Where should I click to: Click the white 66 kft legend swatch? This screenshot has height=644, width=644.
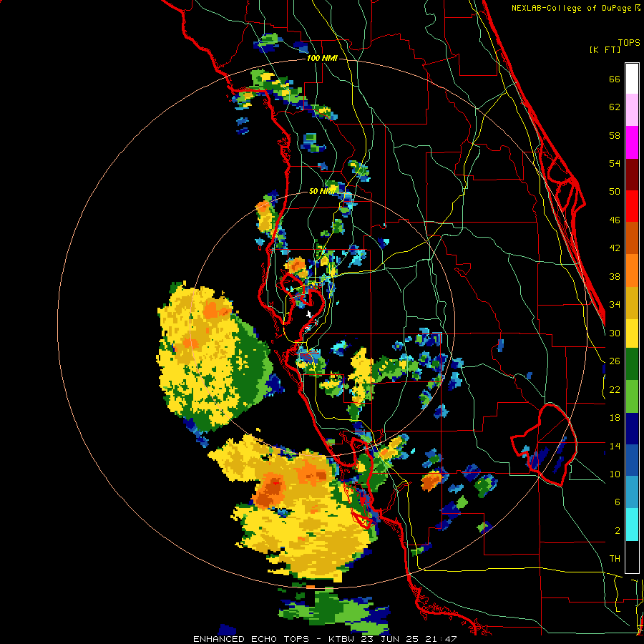632,79
